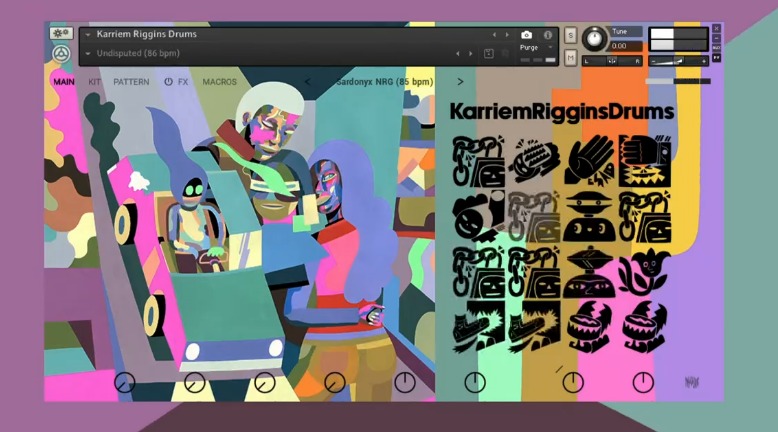The image size is (778, 432).
Task: Save the current snapshot with disk icon
Action: tap(488, 54)
